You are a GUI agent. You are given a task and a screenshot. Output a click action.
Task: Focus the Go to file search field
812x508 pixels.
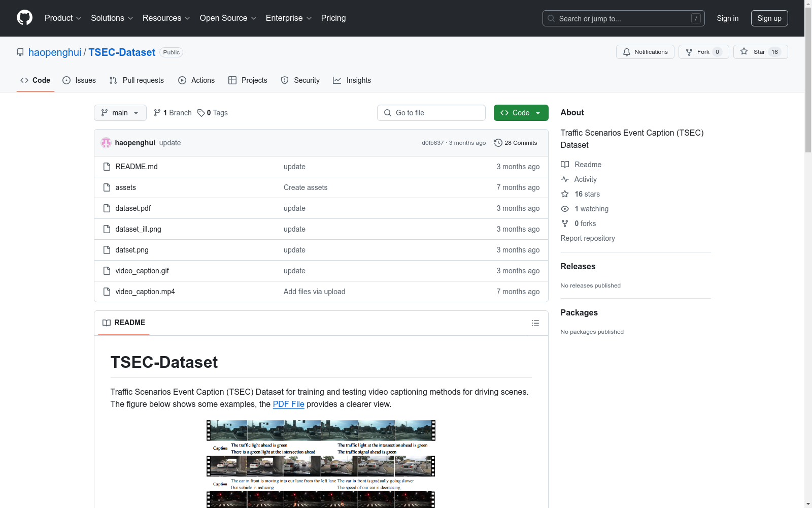(x=431, y=113)
